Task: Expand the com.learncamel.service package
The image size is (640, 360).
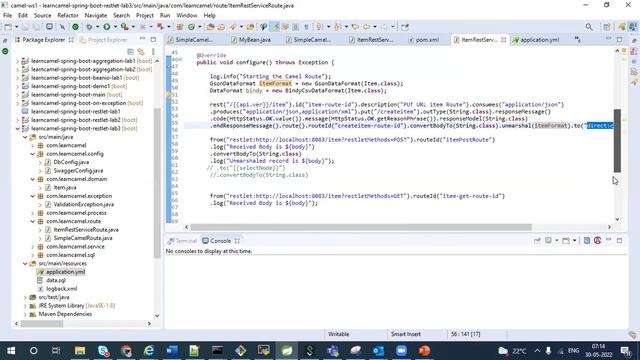Action: [x=33, y=247]
